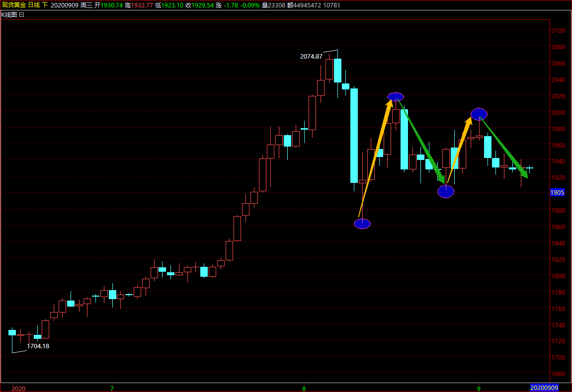This screenshot has height=392, width=572.
Task: Click the 2074.87 peak price label
Action: point(311,57)
